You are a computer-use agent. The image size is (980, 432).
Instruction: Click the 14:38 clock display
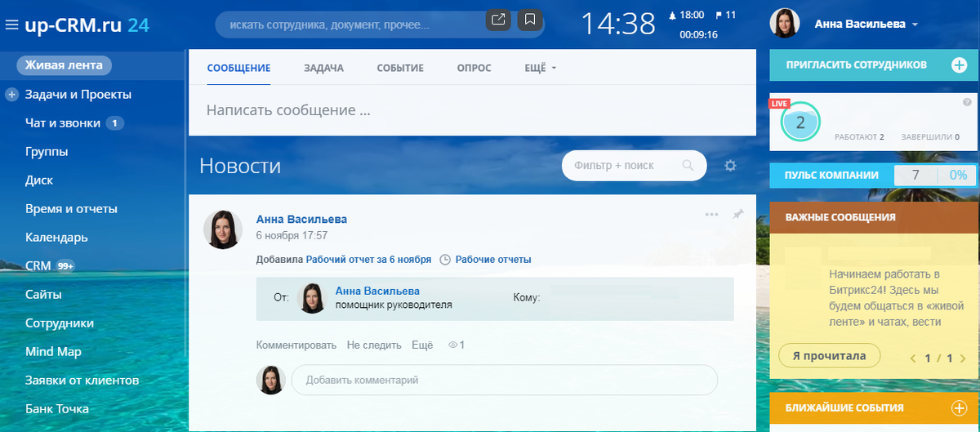[618, 24]
